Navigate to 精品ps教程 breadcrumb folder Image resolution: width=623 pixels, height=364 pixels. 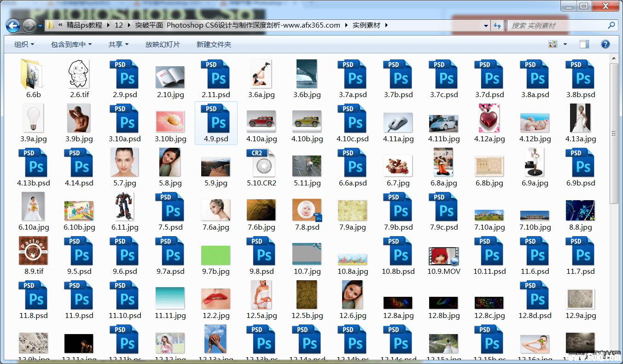coord(85,25)
